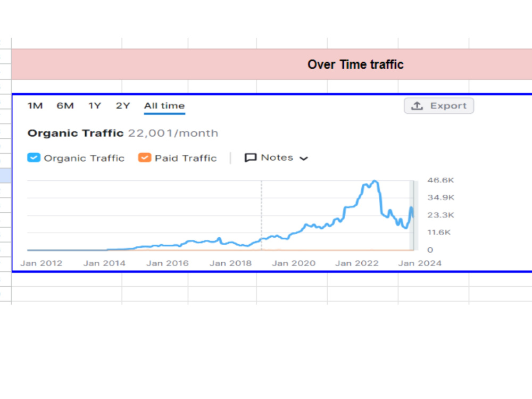The image size is (532, 399).
Task: Uncheck the Organic Traffic checkbox
Action: pos(34,158)
